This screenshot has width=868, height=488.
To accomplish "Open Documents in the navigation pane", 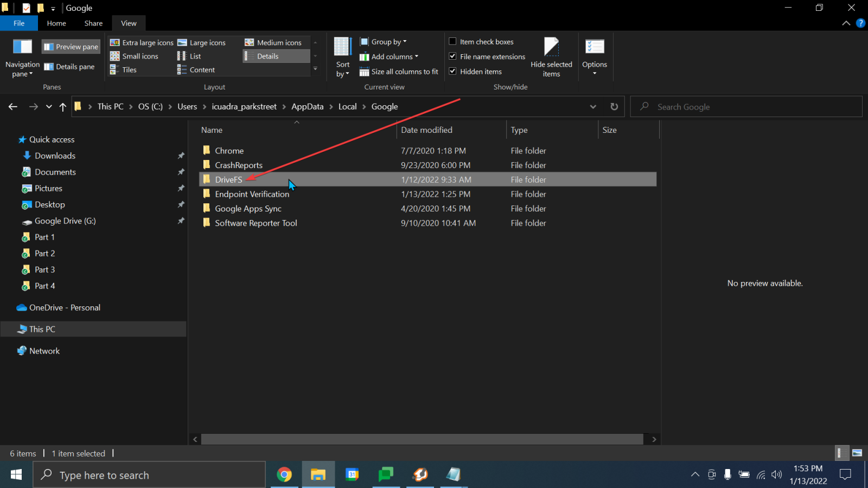I will pyautogui.click(x=55, y=172).
